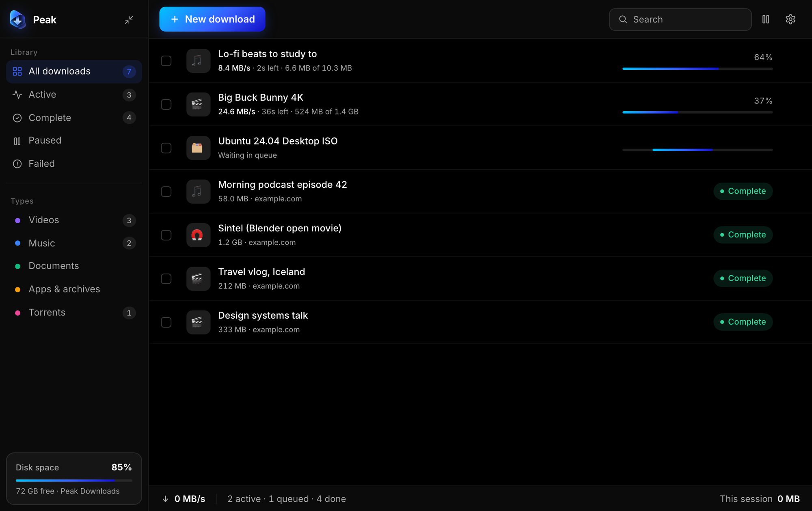Click the Complete badge on Travel vlog row
Screen dimensions: 812x511
[x=743, y=278]
